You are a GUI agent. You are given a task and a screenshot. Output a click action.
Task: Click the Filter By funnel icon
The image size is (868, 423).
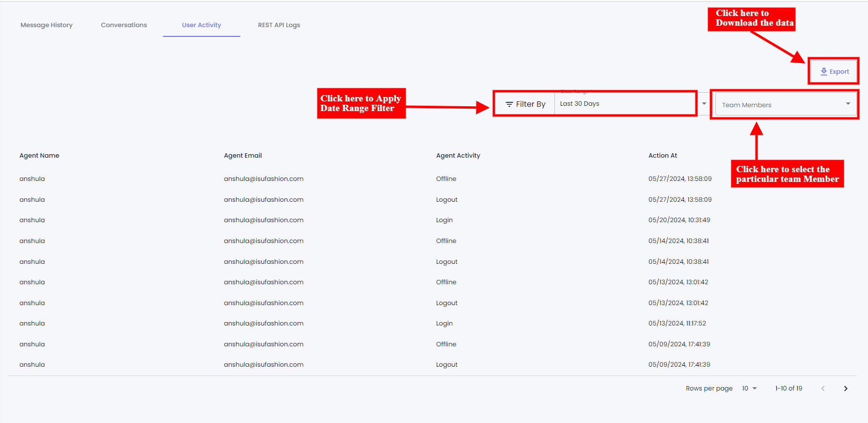[x=509, y=104]
